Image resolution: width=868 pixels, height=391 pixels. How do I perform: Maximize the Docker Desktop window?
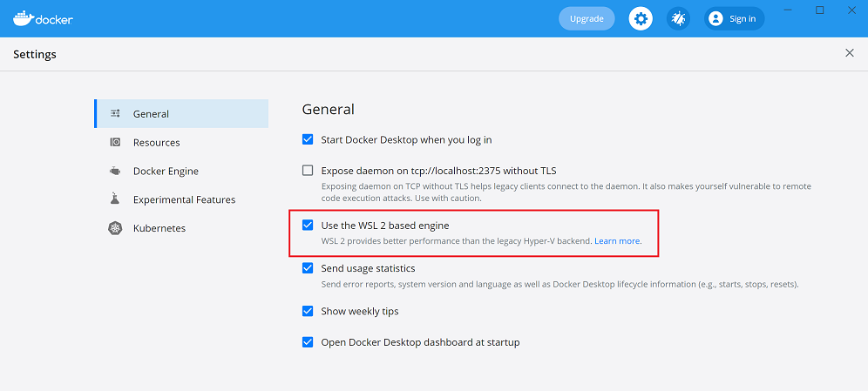point(820,10)
